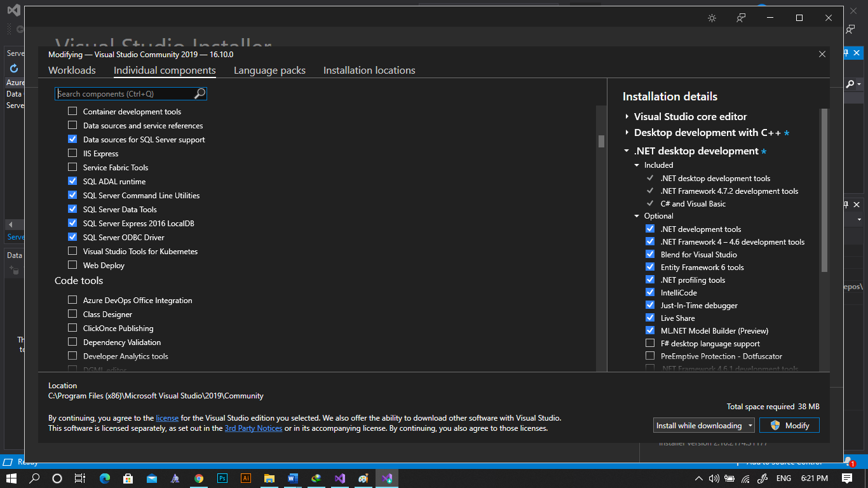Viewport: 868px width, 488px height.
Task: Check F# desktop language support
Action: 650,343
